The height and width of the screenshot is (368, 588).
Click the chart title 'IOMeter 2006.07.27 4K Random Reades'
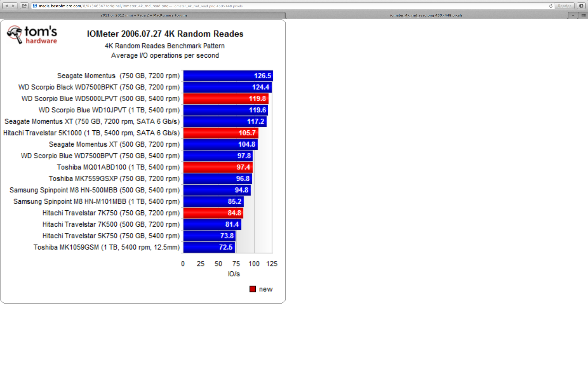tap(165, 34)
